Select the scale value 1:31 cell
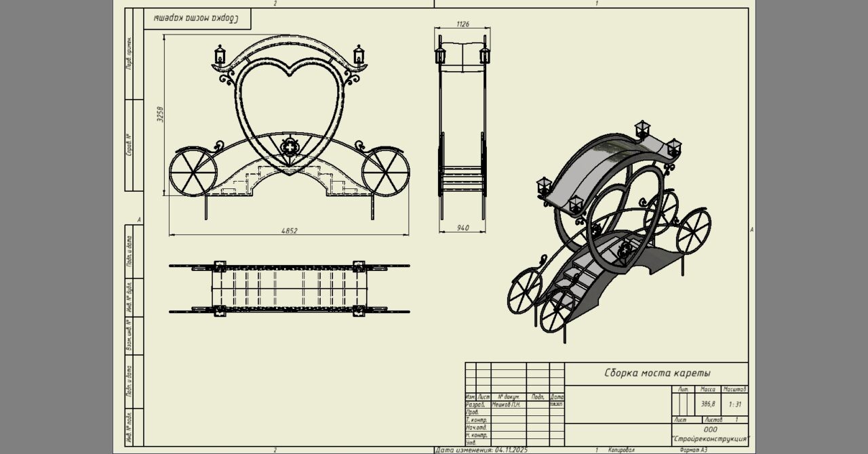This screenshot has height=454, width=868. tap(734, 405)
